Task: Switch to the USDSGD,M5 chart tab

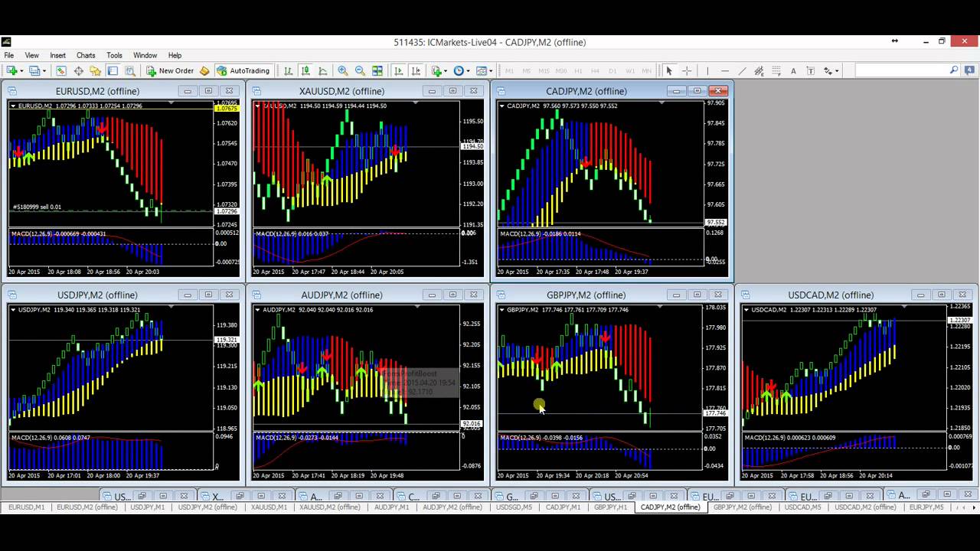Action: coord(514,507)
